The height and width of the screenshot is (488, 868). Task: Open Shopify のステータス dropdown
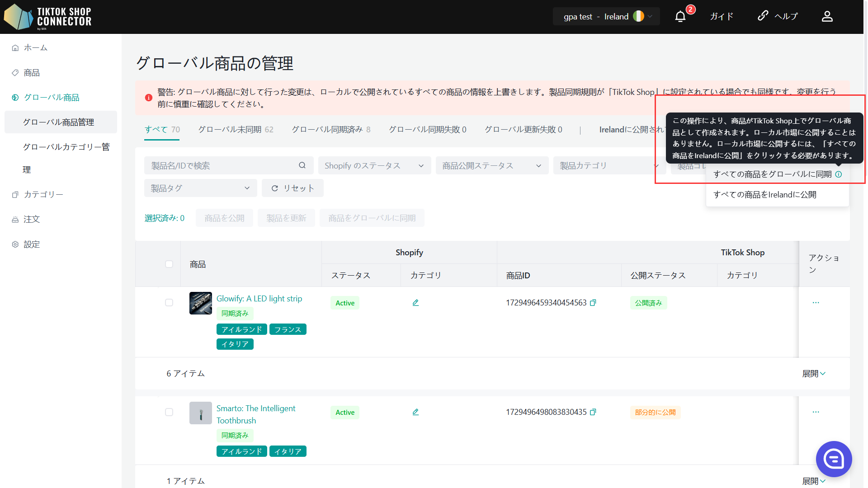pyautogui.click(x=374, y=165)
